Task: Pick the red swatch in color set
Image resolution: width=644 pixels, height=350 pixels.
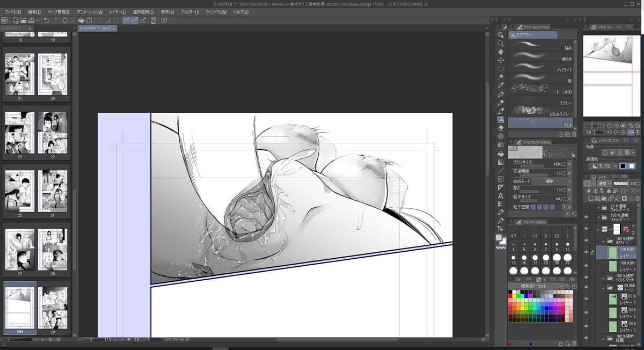Action: tap(511, 296)
